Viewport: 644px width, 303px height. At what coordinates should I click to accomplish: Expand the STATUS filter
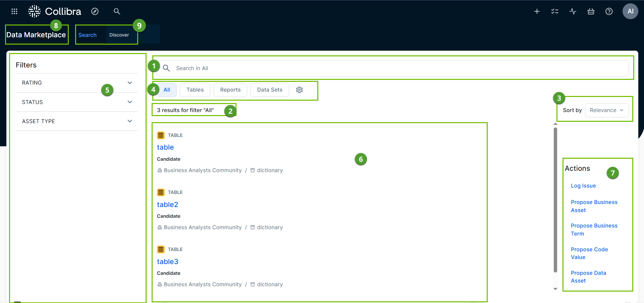click(130, 102)
